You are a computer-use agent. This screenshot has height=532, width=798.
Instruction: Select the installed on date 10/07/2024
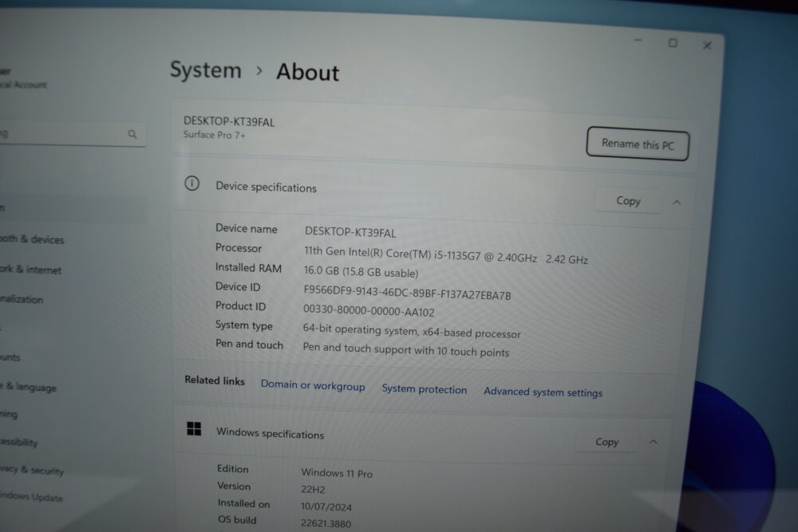pyautogui.click(x=326, y=506)
